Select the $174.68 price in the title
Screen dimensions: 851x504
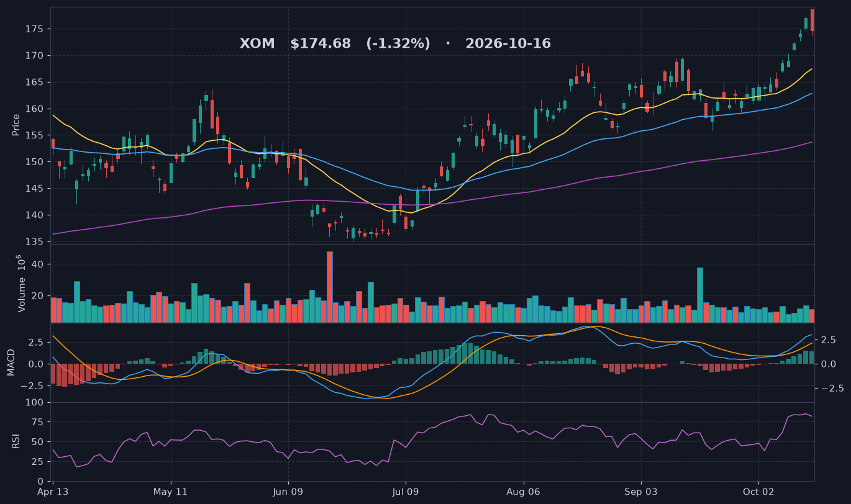tap(321, 43)
